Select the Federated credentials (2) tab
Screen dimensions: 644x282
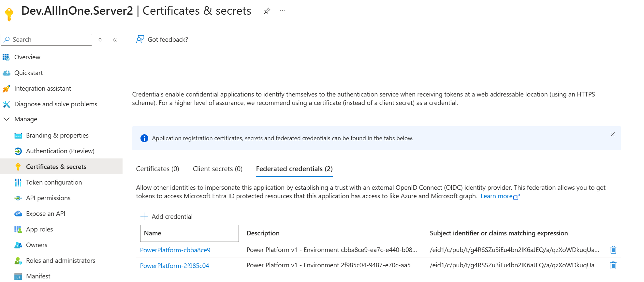point(294,169)
